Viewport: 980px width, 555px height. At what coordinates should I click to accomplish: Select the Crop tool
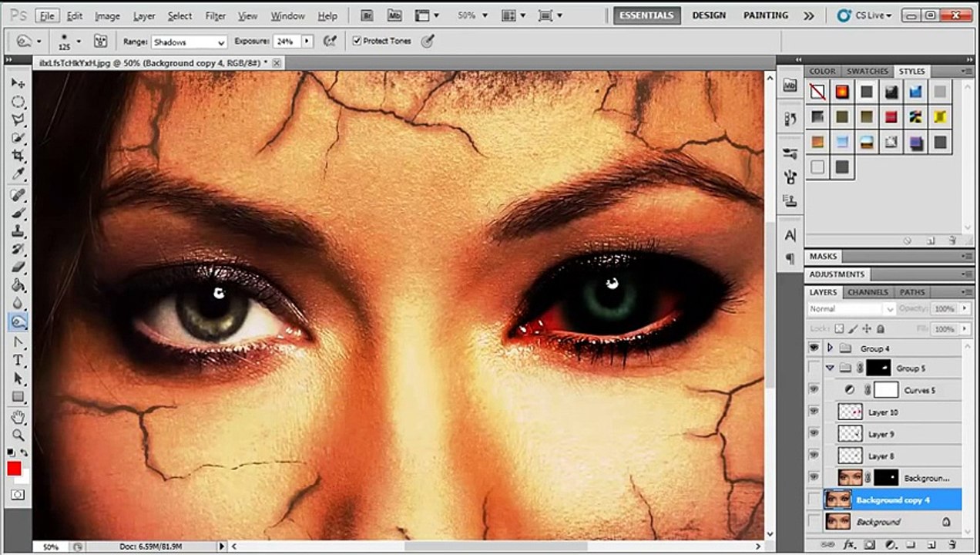click(x=18, y=156)
